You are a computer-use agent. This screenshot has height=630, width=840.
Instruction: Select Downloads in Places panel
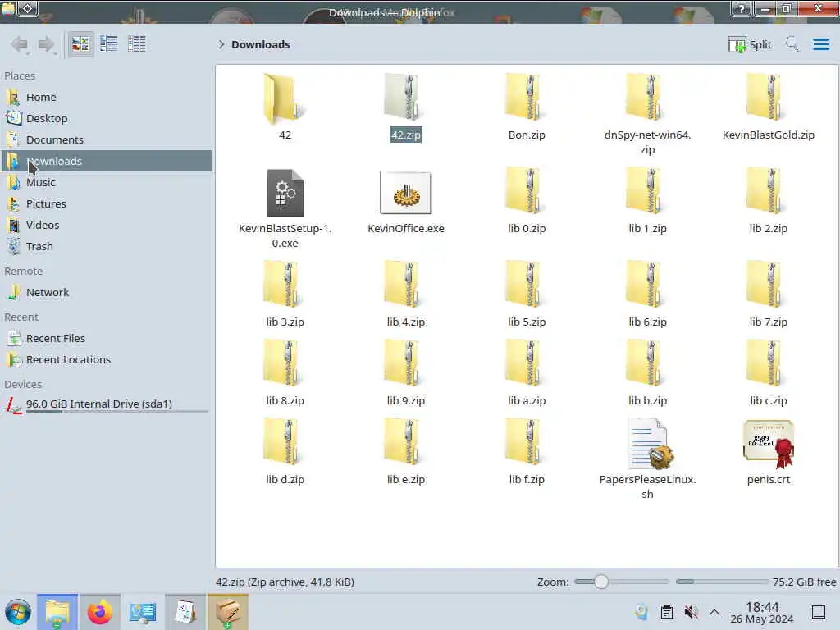point(106,161)
